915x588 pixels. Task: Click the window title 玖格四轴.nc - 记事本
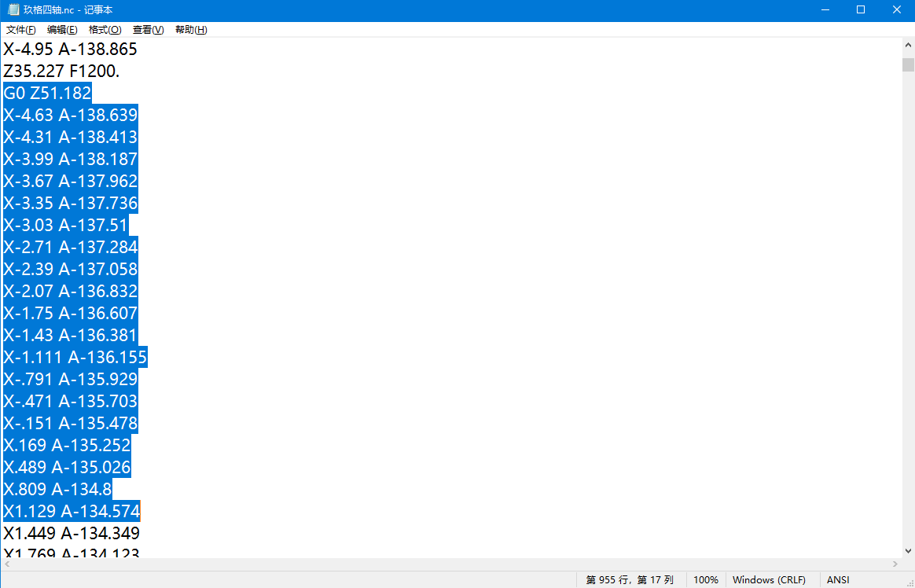pyautogui.click(x=68, y=10)
